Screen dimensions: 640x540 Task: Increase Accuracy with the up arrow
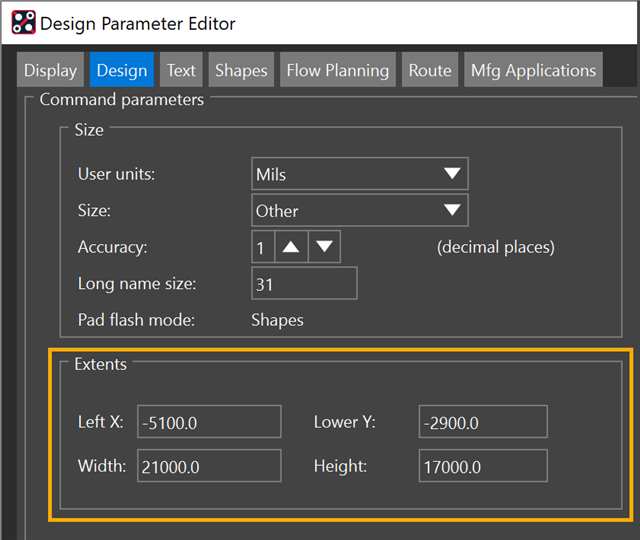[x=290, y=247]
